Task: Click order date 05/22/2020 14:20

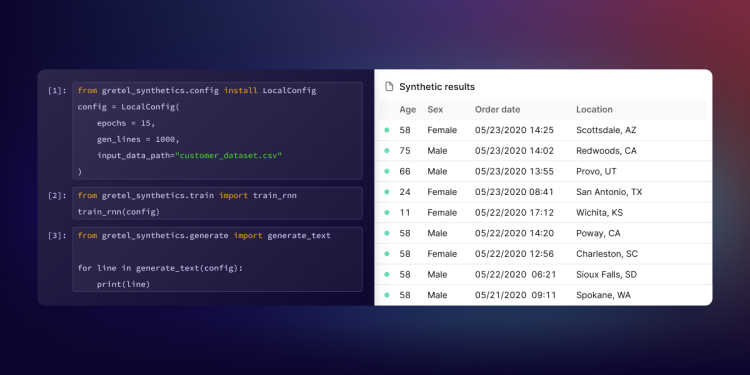Action: pyautogui.click(x=514, y=233)
